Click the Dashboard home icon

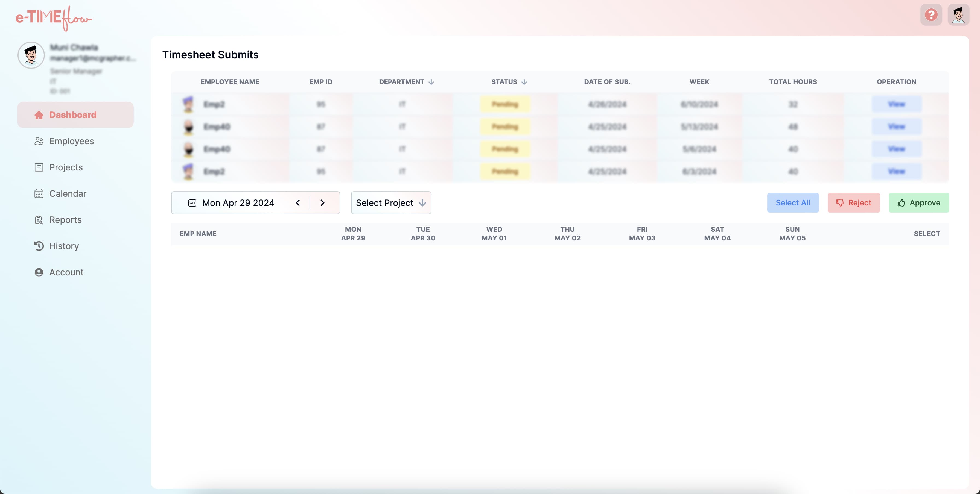pos(39,115)
